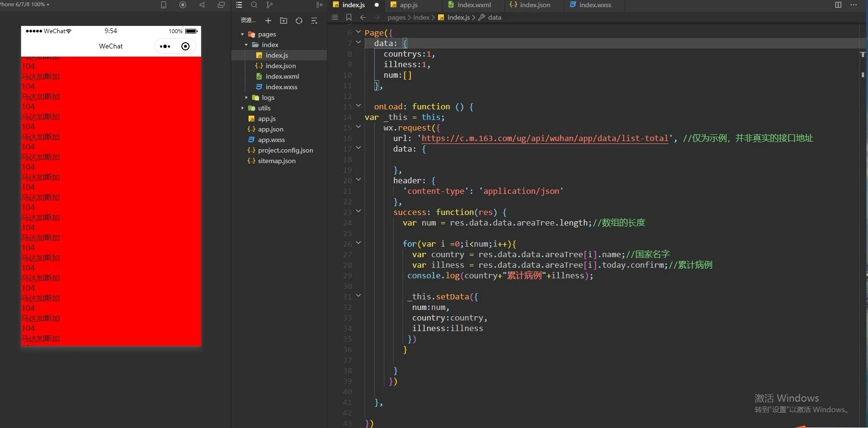Open index.json in the file tree

tap(280, 66)
